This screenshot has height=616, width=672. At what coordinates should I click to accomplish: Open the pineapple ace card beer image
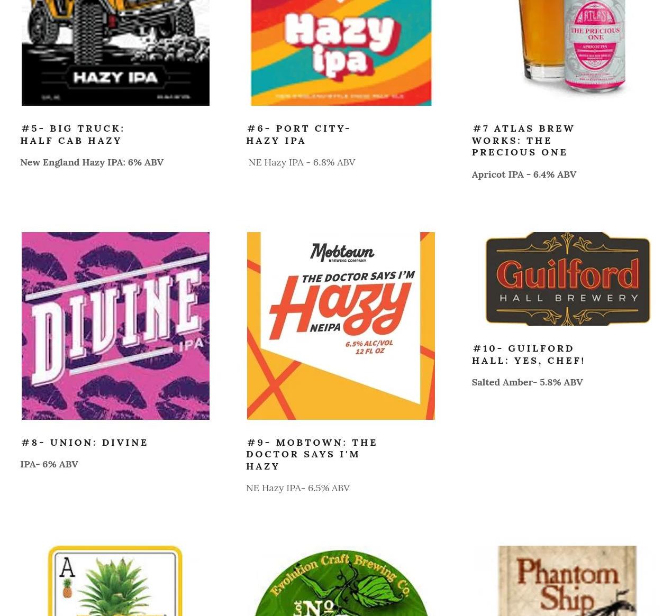coord(115,581)
